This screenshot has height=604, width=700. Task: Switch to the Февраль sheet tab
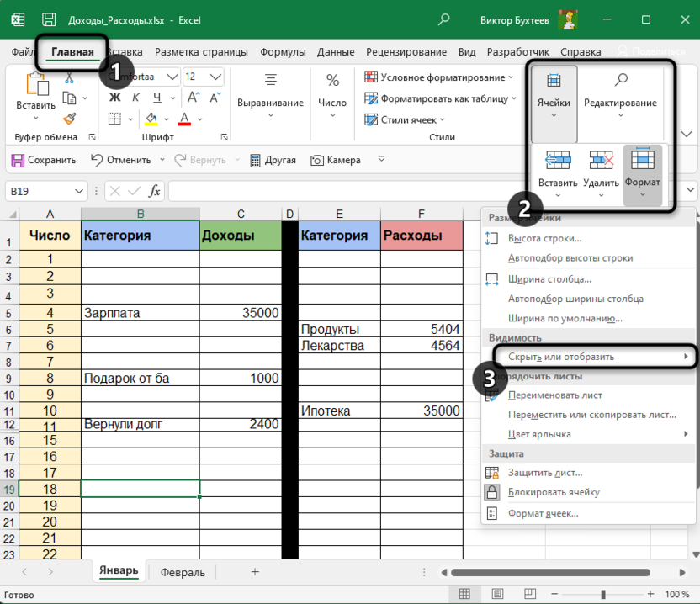[183, 572]
